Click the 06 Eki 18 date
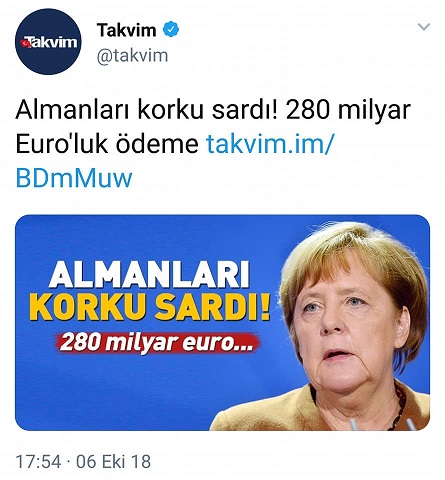The image size is (445, 480). pos(113,462)
